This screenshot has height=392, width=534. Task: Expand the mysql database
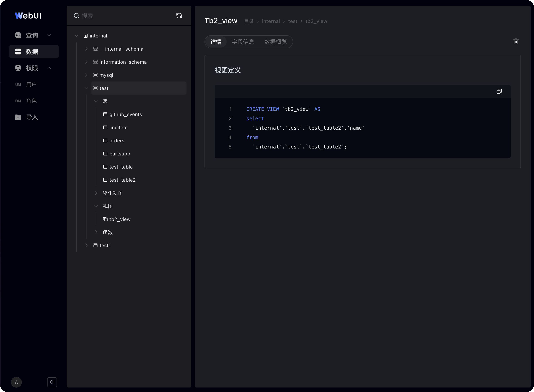coord(86,75)
